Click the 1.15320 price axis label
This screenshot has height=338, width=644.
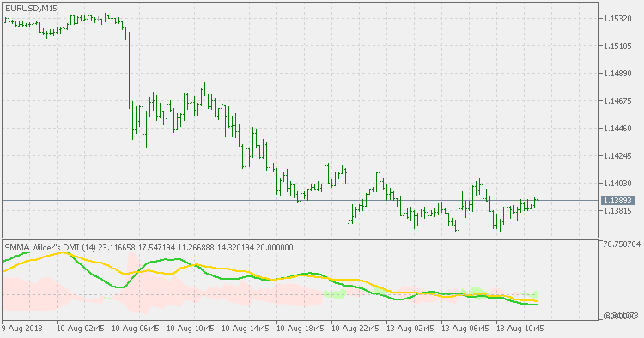(x=617, y=19)
